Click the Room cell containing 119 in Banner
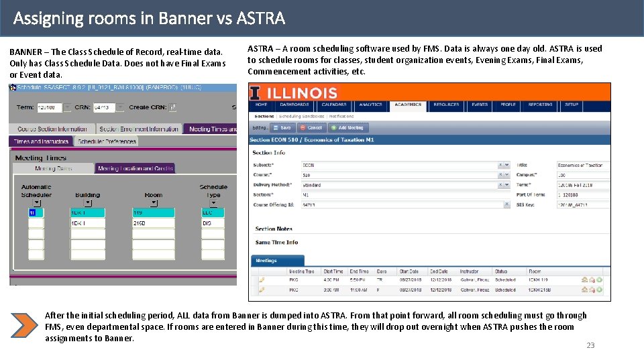Image resolution: width=644 pixels, height=362 pixels. tap(153, 213)
